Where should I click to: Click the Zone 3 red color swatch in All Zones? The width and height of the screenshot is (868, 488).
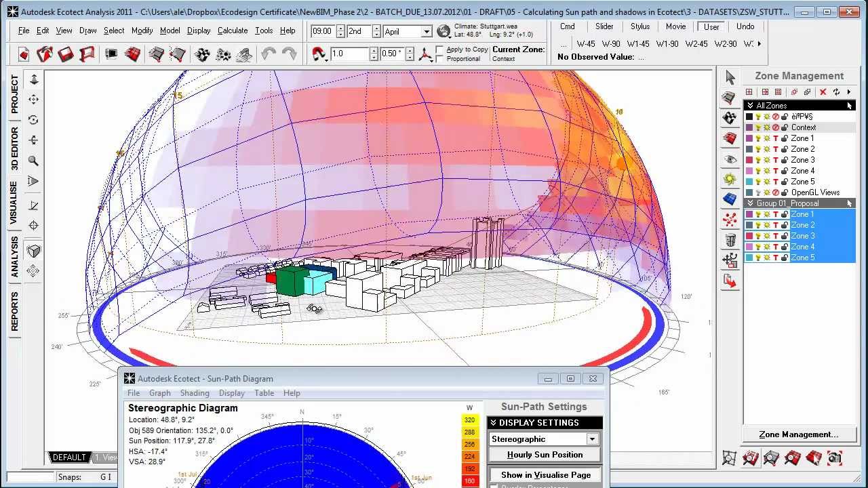tap(749, 160)
